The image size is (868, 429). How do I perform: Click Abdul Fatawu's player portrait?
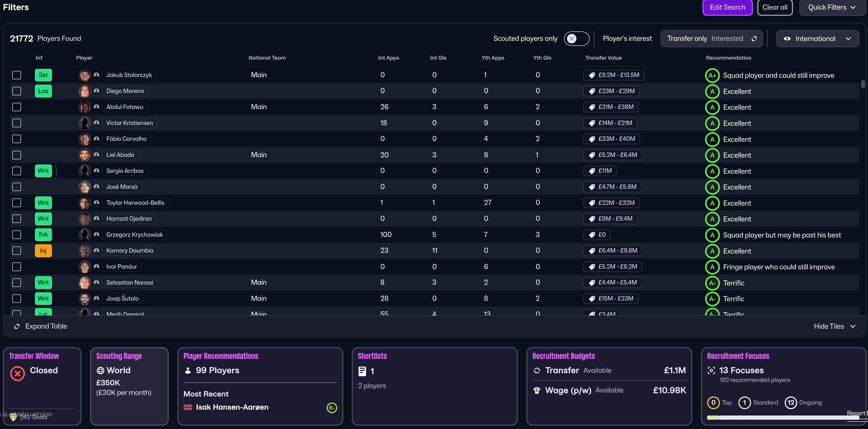pos(84,107)
